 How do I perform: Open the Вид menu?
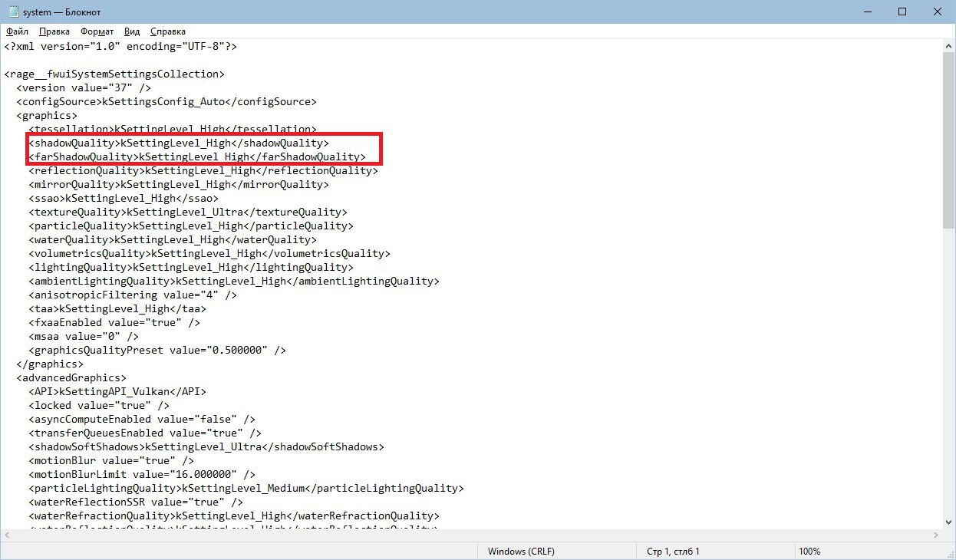point(132,31)
